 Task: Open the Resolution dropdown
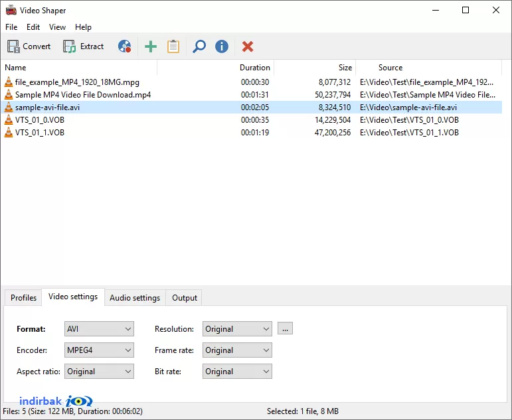237,329
